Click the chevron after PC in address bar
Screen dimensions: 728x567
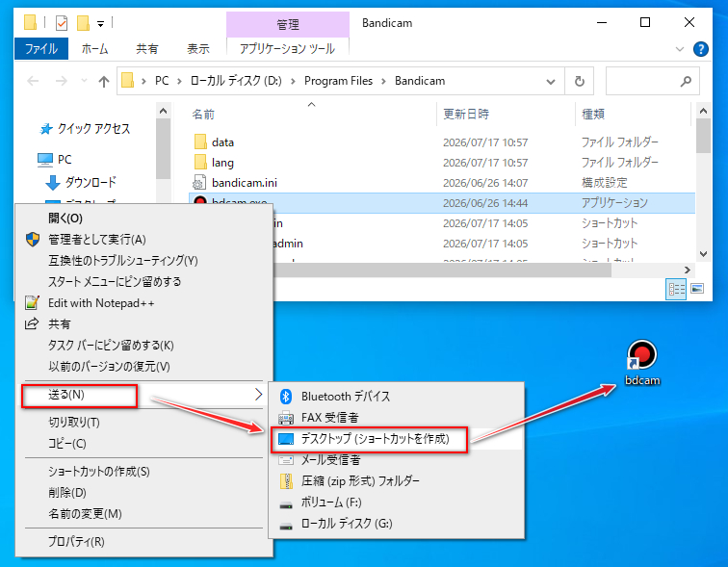(179, 81)
